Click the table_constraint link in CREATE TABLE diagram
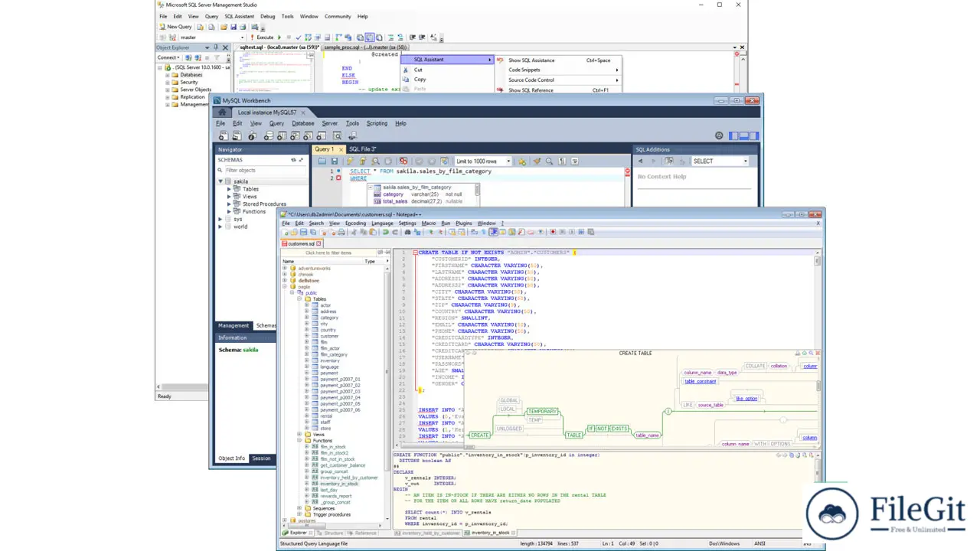Viewport: 980px width, 551px height. point(700,381)
